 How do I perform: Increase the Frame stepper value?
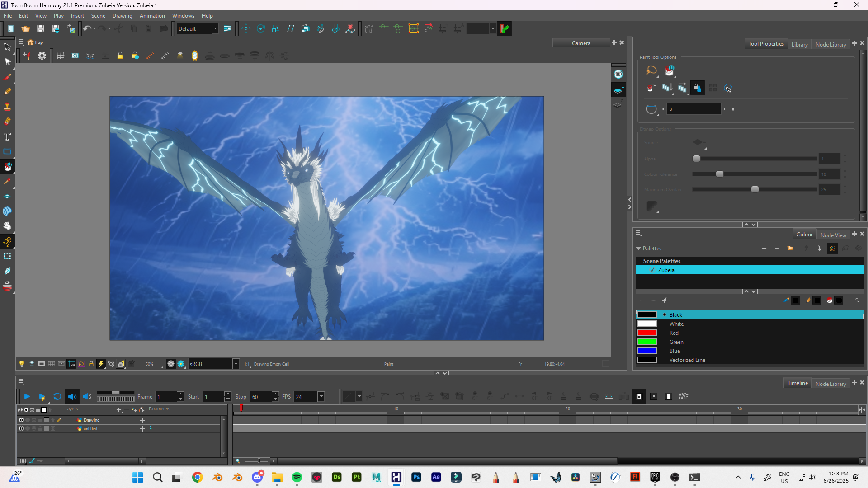[x=180, y=394]
